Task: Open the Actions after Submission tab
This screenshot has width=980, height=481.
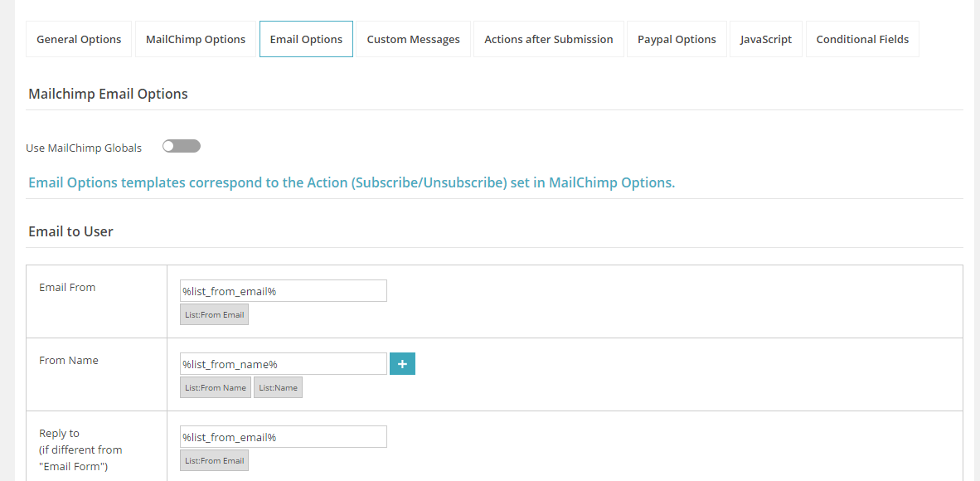Action: [549, 38]
